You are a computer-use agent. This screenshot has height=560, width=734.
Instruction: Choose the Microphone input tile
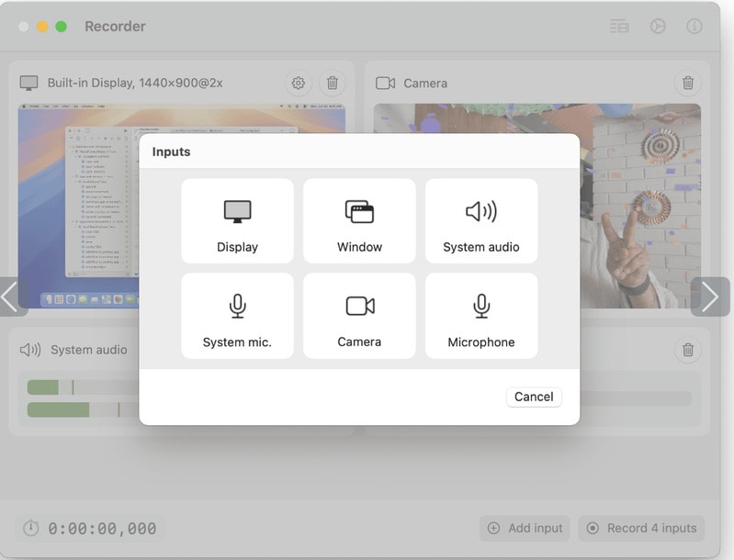pos(481,316)
